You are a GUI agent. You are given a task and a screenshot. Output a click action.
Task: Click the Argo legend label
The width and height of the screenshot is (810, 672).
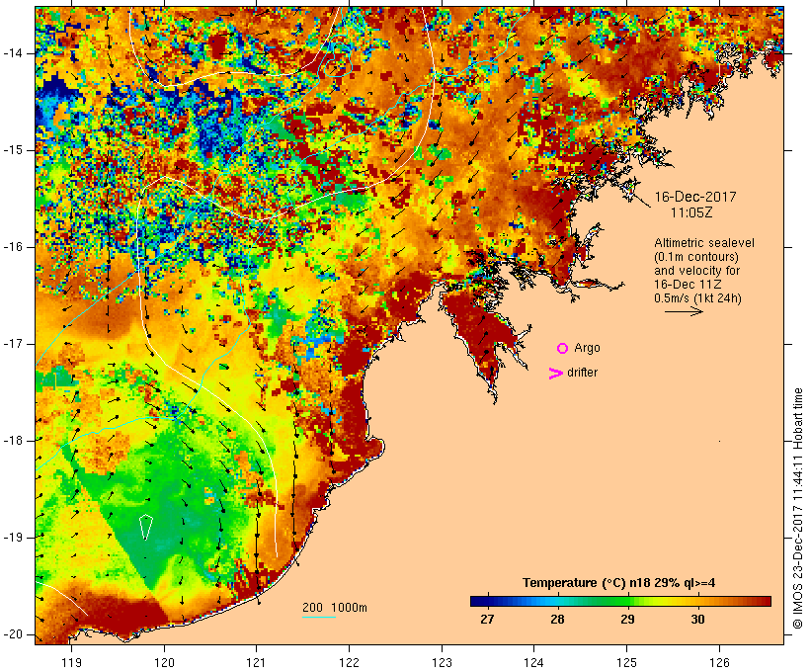[x=588, y=349]
